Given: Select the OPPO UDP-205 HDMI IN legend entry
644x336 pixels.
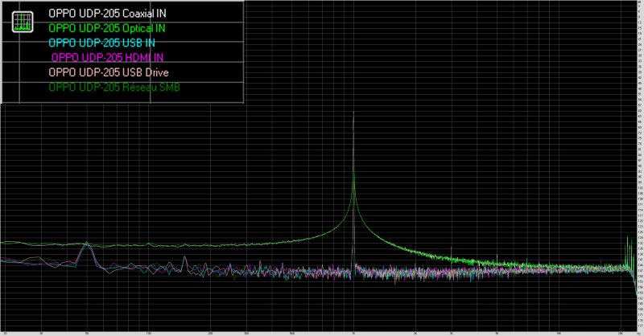Looking at the screenshot, I should pyautogui.click(x=108, y=58).
